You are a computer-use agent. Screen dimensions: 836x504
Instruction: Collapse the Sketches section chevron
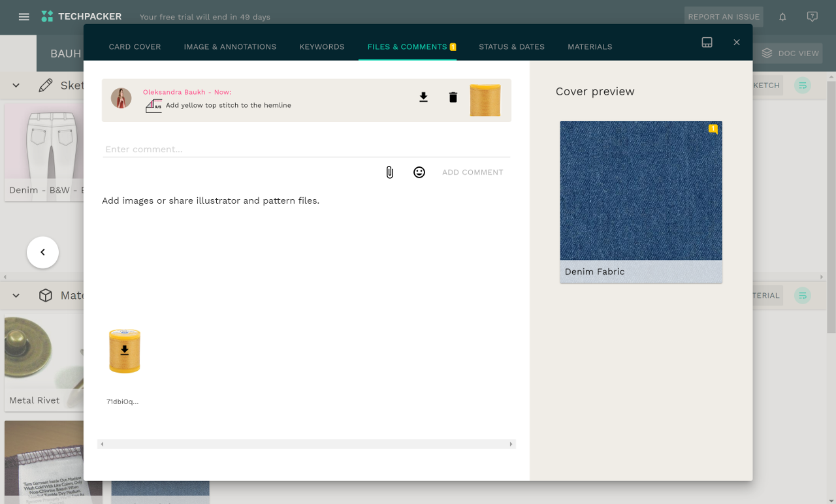coord(16,86)
